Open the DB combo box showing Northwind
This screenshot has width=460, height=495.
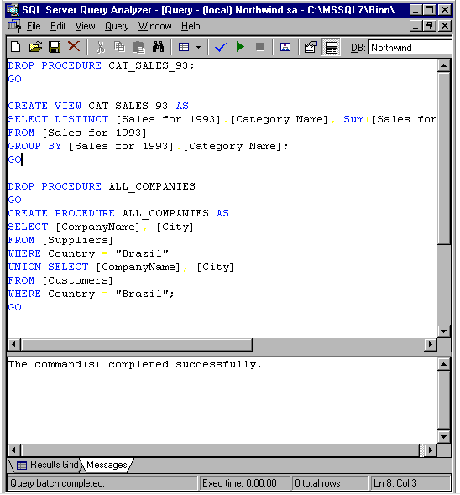click(411, 47)
